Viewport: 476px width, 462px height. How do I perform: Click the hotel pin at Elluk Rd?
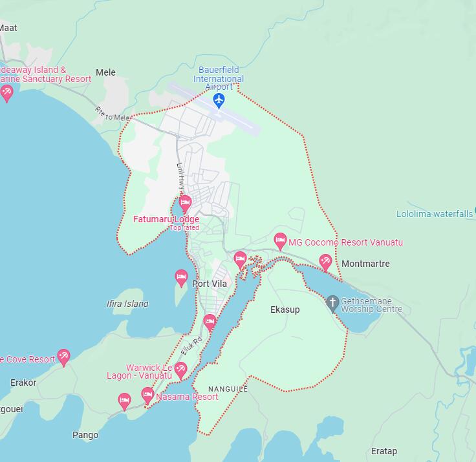tap(210, 323)
